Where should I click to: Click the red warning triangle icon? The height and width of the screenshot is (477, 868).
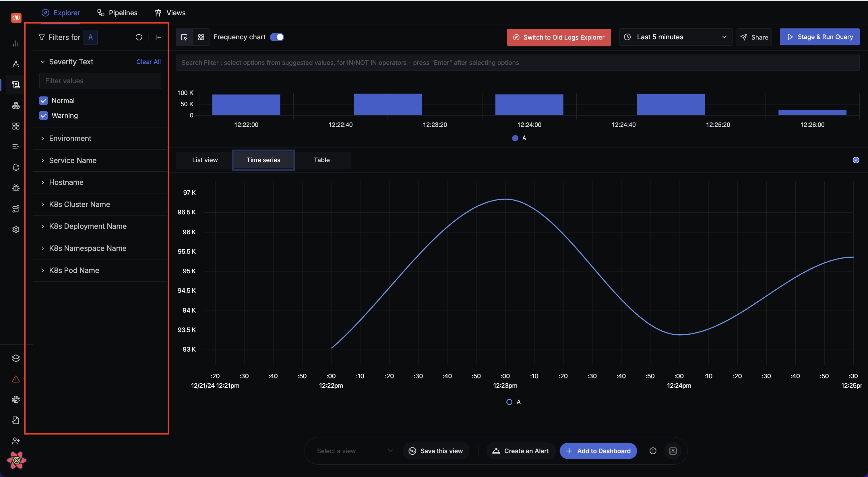pos(16,379)
